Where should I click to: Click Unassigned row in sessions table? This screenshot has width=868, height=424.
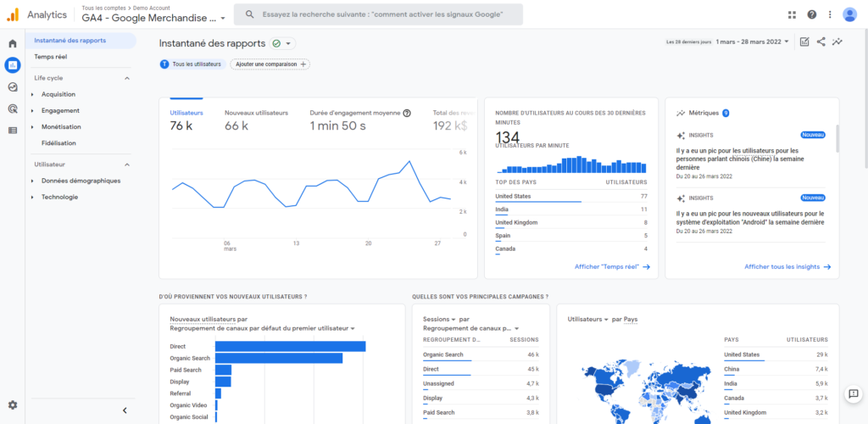tap(481, 383)
